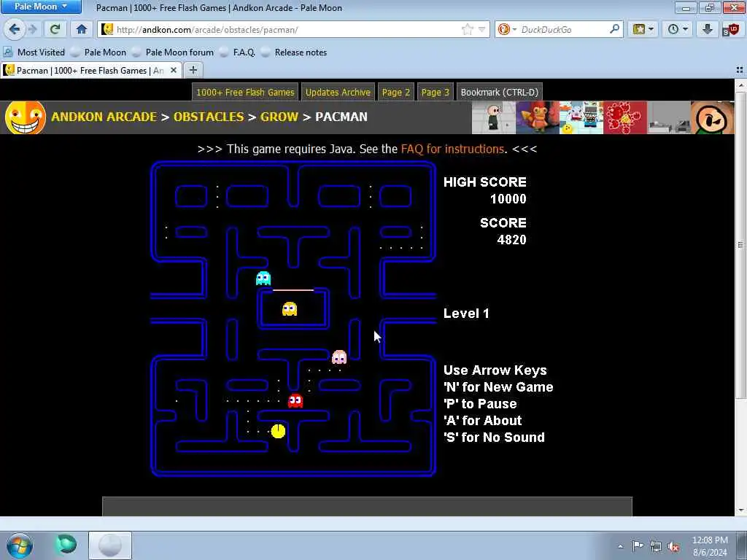Click the Action Center flag icon
Screen dimensions: 747x560
(x=638, y=546)
